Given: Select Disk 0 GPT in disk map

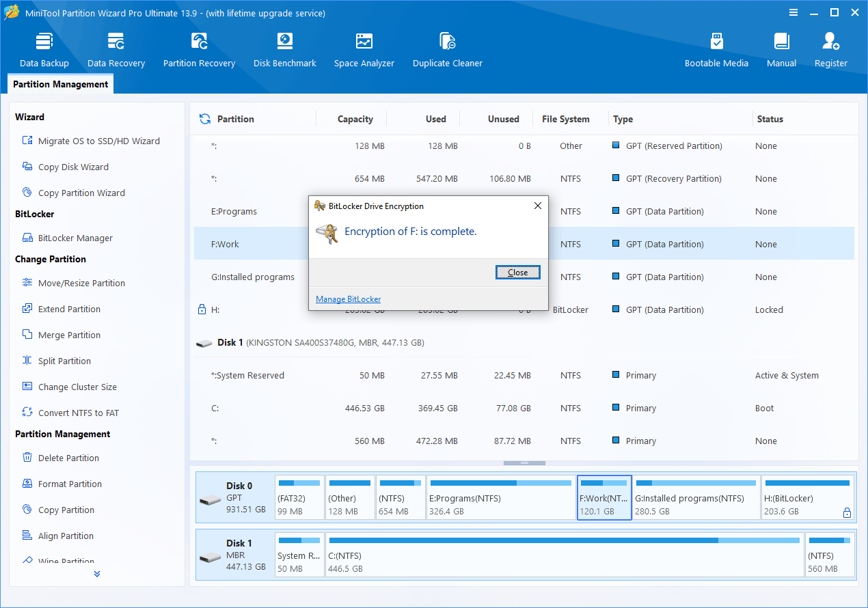Looking at the screenshot, I should (234, 498).
